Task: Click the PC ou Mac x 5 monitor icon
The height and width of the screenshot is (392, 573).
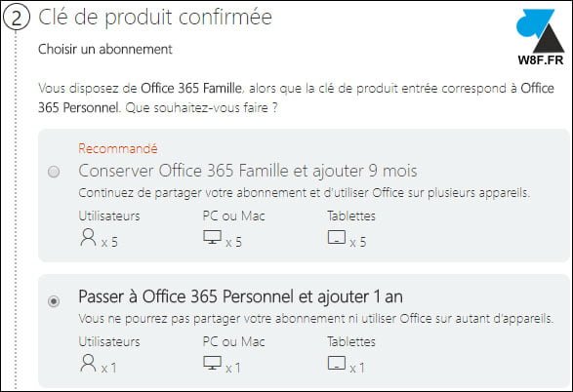Action: pos(213,237)
